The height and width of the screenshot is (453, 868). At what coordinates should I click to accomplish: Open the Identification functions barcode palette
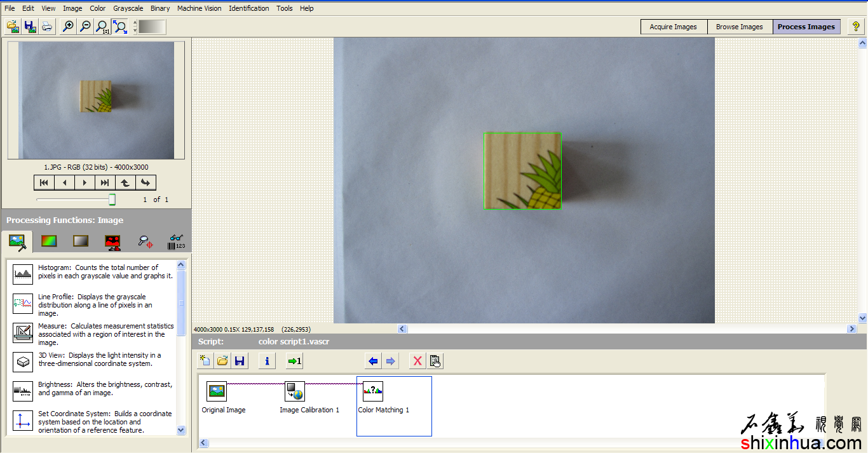point(176,241)
